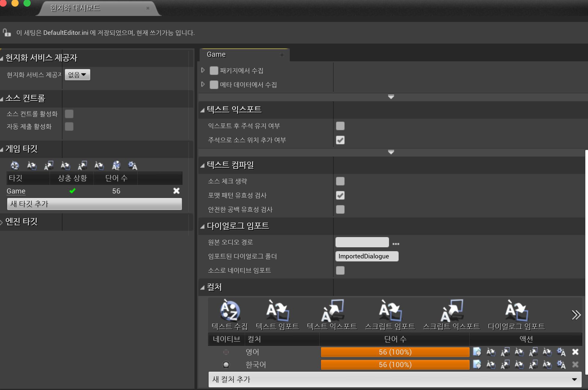Select 영어 as native culture radio button
The image size is (588, 390).
point(226,352)
